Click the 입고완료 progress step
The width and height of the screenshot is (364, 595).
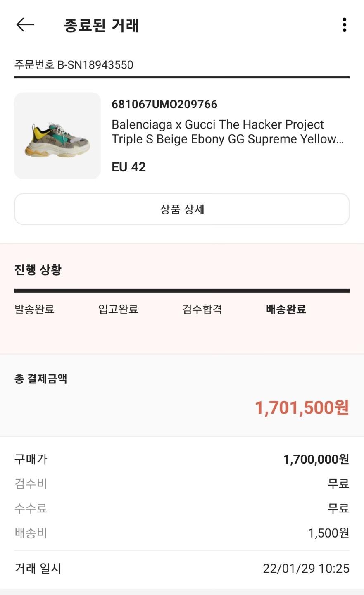(x=118, y=309)
